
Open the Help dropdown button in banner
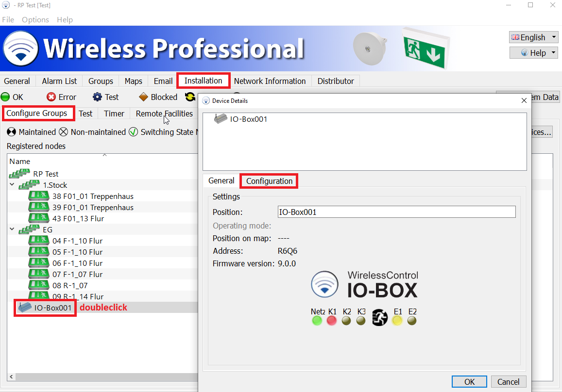coord(533,52)
